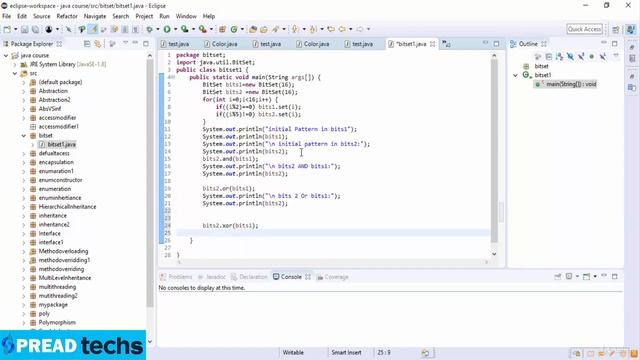The height and width of the screenshot is (360, 640).
Task: Click Display Selected Console icon
Action: point(569,277)
